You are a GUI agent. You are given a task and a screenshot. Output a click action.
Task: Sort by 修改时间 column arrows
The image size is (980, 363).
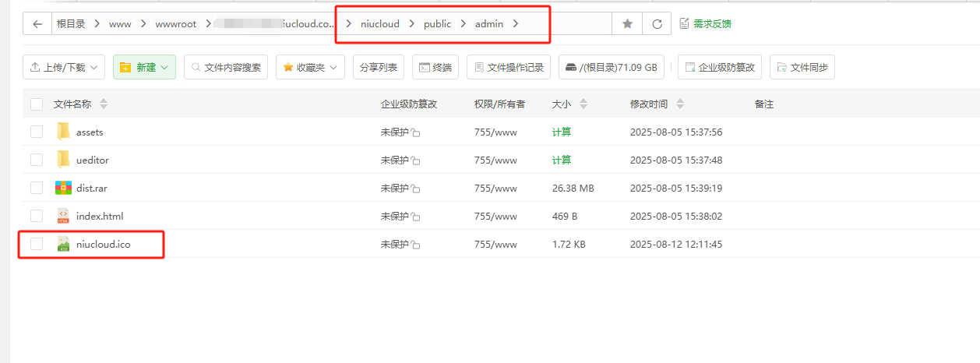click(680, 104)
